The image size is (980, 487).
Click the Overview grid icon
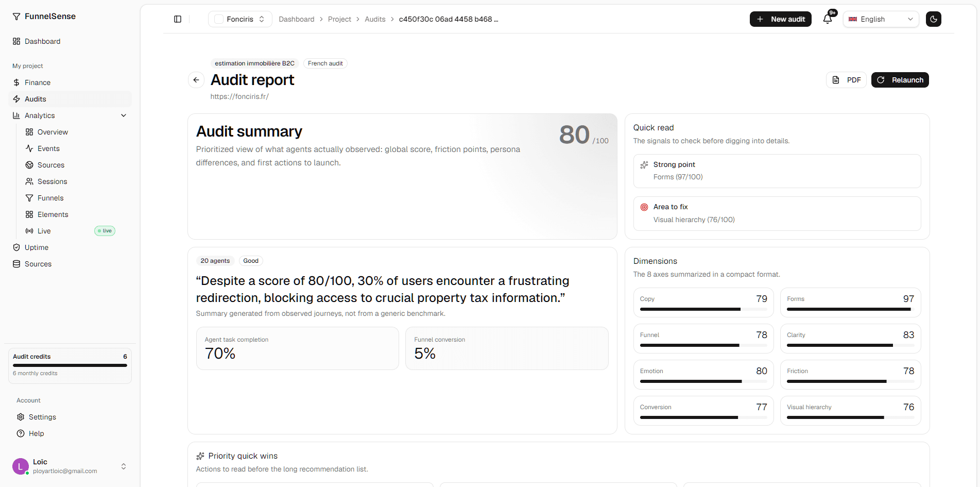point(29,132)
